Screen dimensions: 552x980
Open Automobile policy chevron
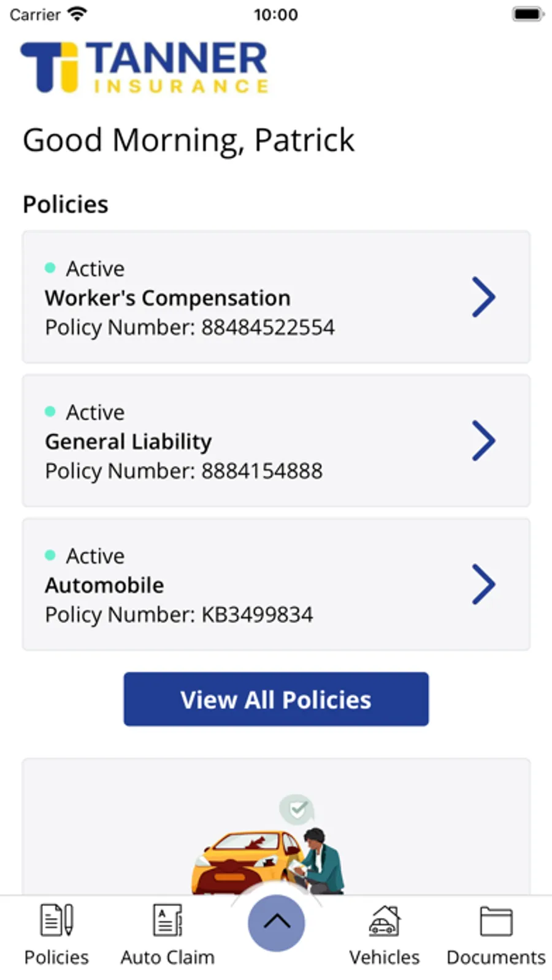(x=483, y=584)
